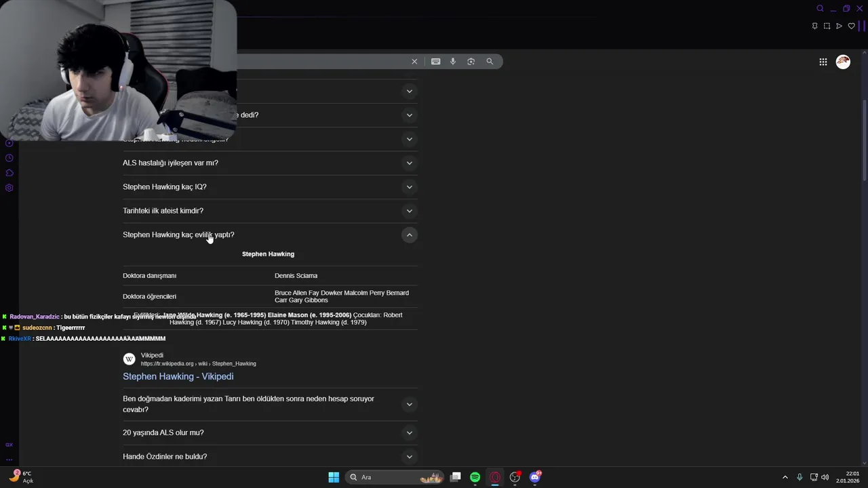
Task: Click the taskbar 'Ara' search box
Action: (x=395, y=477)
